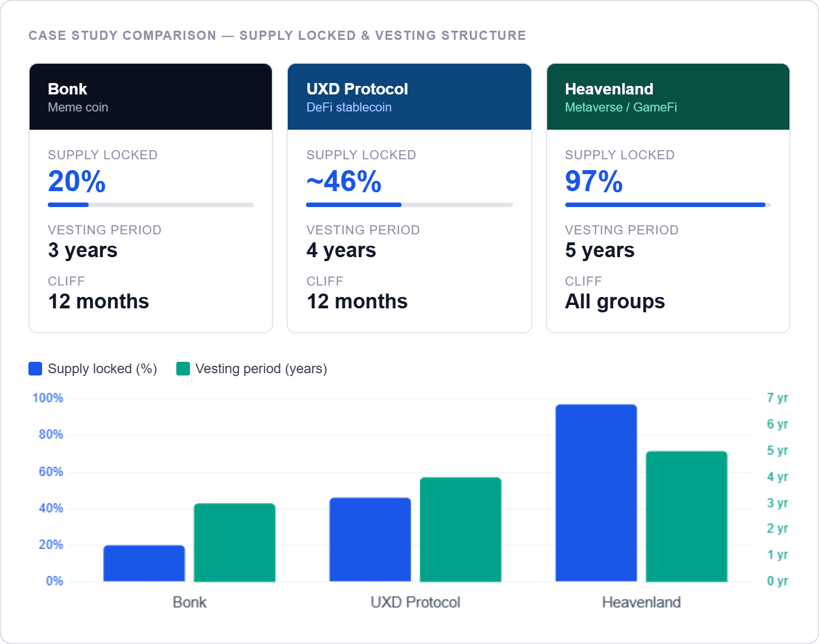Click the UXD Protocol card header

click(x=409, y=97)
